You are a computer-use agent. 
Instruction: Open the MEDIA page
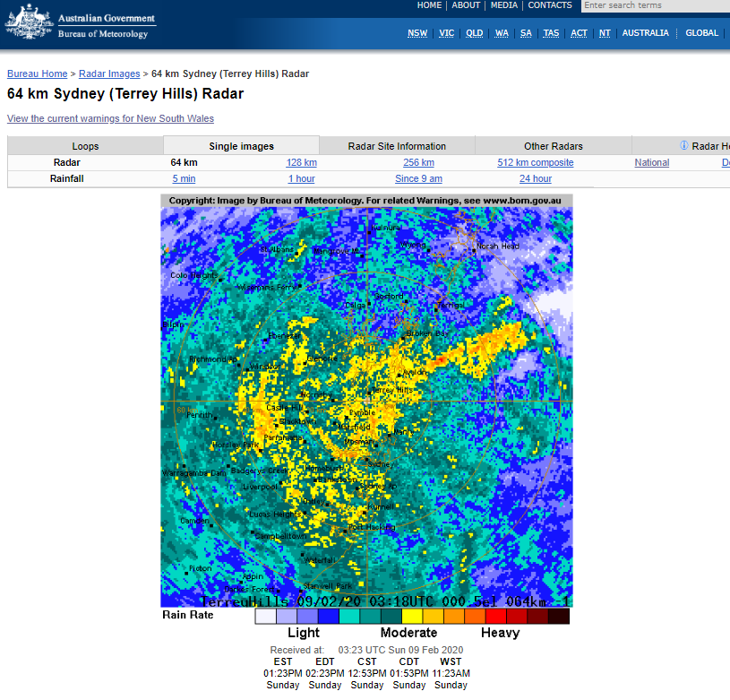coord(503,5)
